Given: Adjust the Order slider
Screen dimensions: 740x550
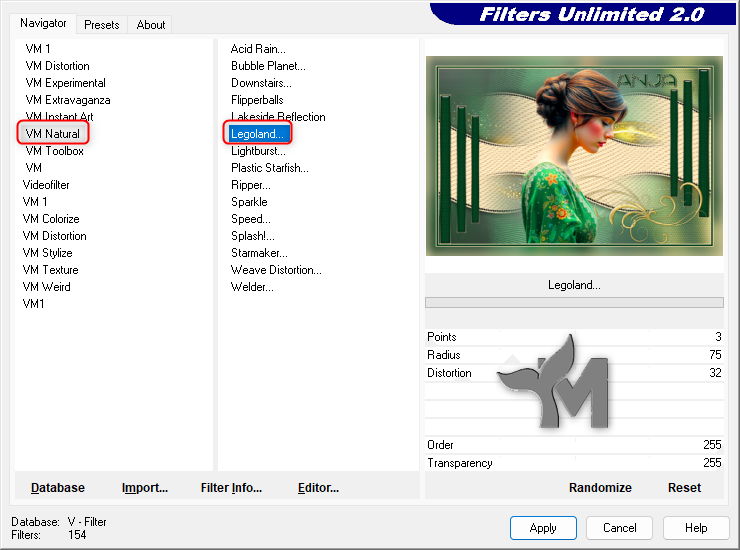Looking at the screenshot, I should [x=574, y=445].
